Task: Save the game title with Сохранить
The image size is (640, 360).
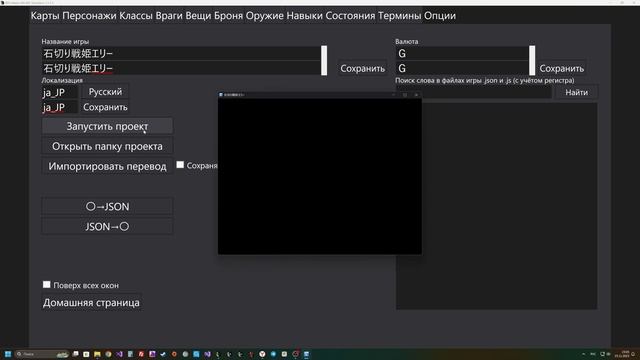Action: point(362,68)
